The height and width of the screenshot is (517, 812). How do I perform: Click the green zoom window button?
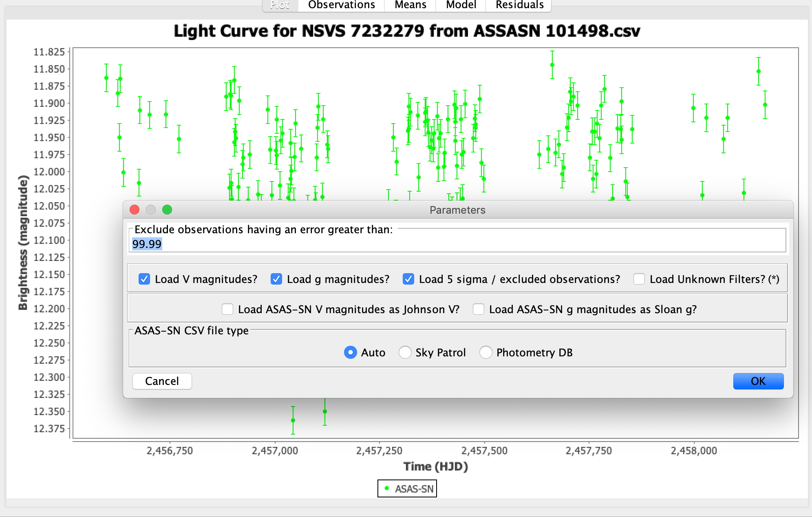(167, 210)
